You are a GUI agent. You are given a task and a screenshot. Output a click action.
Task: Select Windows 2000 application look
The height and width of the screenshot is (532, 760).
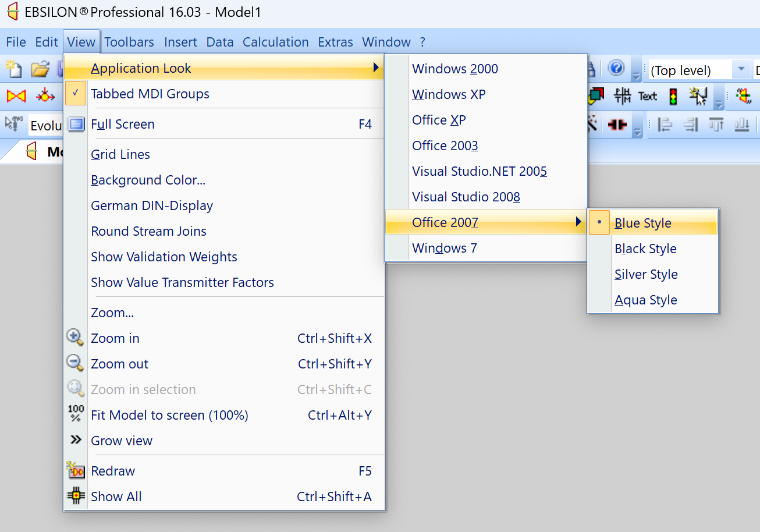click(486, 69)
